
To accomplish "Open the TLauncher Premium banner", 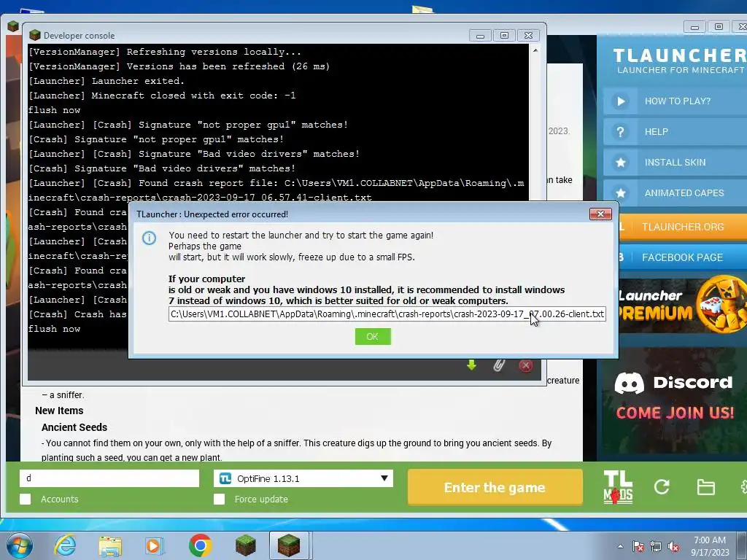I will click(682, 305).
